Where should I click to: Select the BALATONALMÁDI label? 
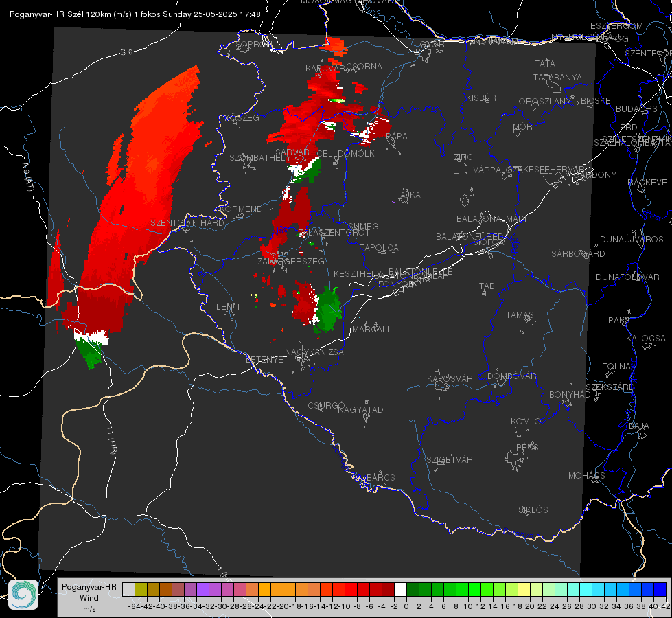[491, 219]
